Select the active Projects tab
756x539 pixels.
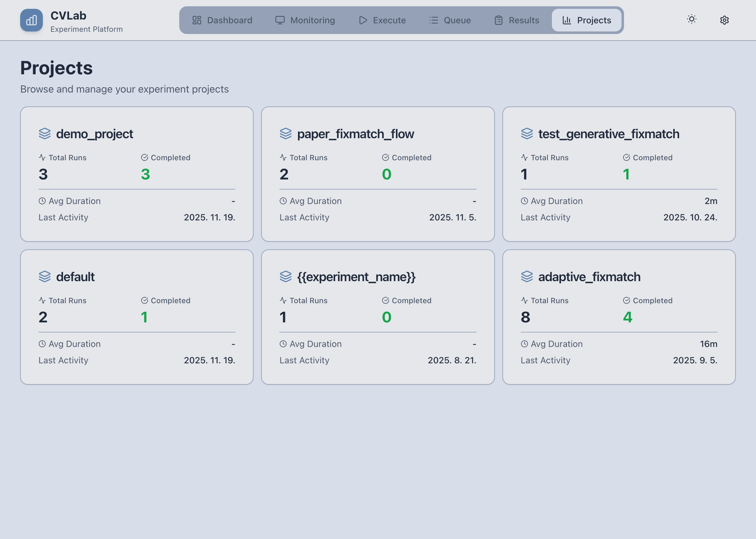pos(587,20)
